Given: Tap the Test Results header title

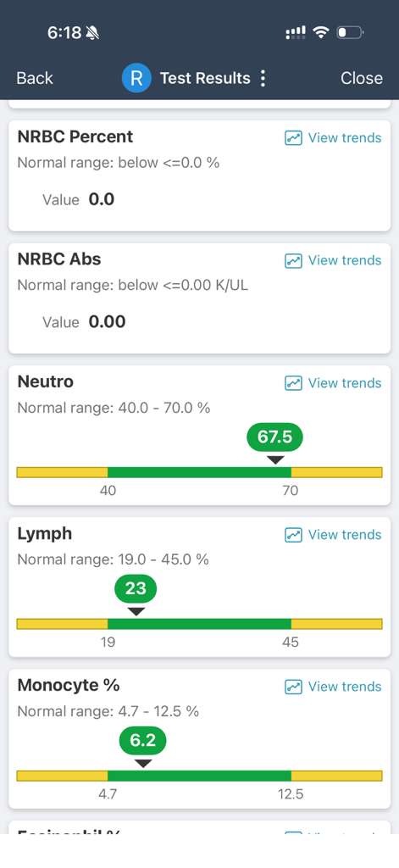Looking at the screenshot, I should pos(205,78).
